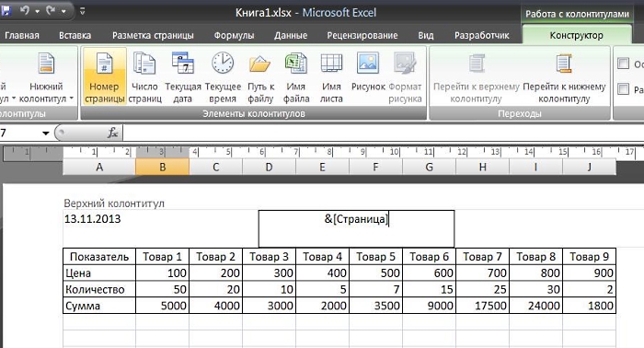This screenshot has height=348, width=644.
Task: Click the Сумма row label
Action: click(99, 306)
